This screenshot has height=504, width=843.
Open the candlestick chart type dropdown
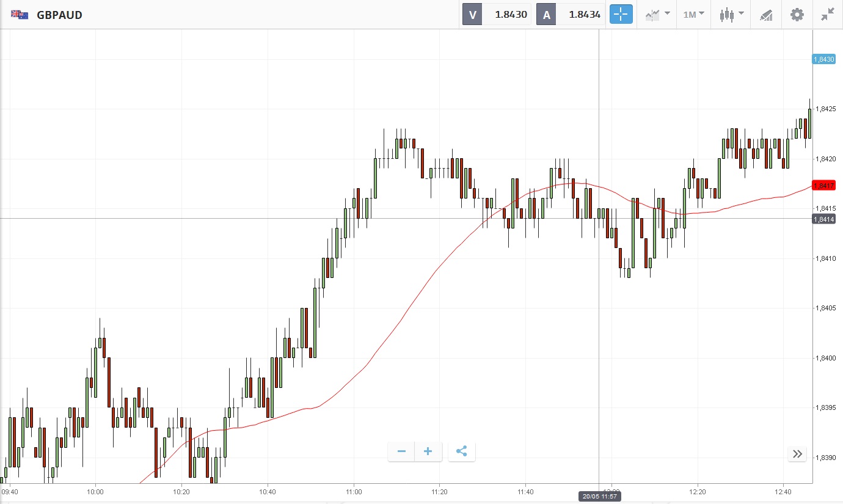(731, 15)
